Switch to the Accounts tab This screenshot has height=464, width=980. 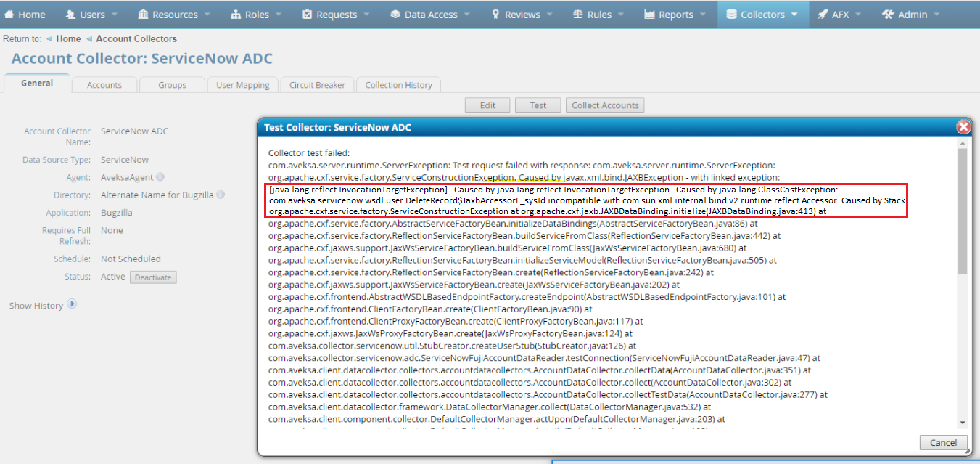[x=104, y=84]
